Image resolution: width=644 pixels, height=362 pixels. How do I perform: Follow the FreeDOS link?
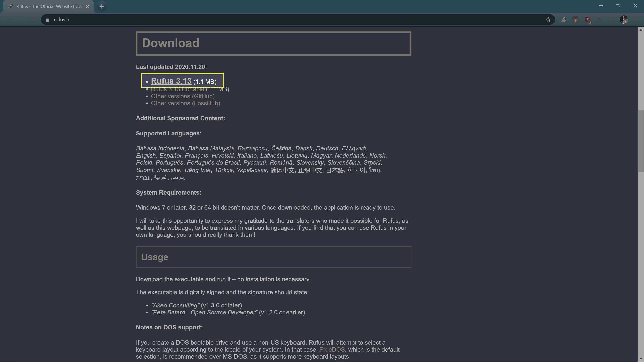click(332, 349)
